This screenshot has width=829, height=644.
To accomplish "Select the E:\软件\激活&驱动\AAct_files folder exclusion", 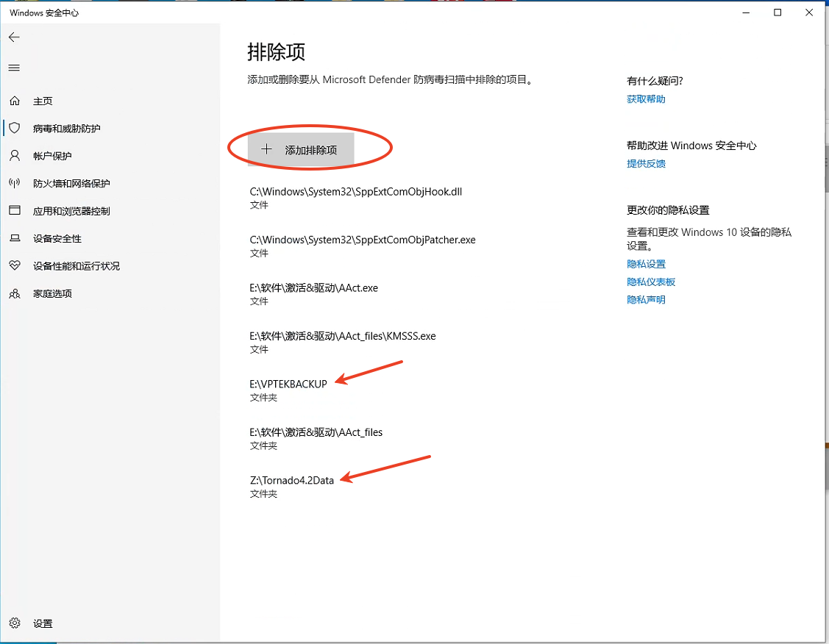I will (316, 438).
